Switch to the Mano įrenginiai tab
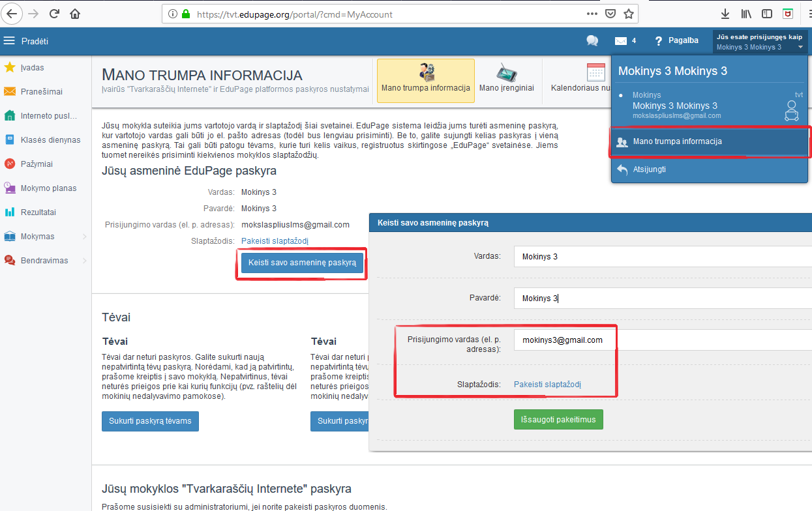The height and width of the screenshot is (511, 812). [506, 81]
